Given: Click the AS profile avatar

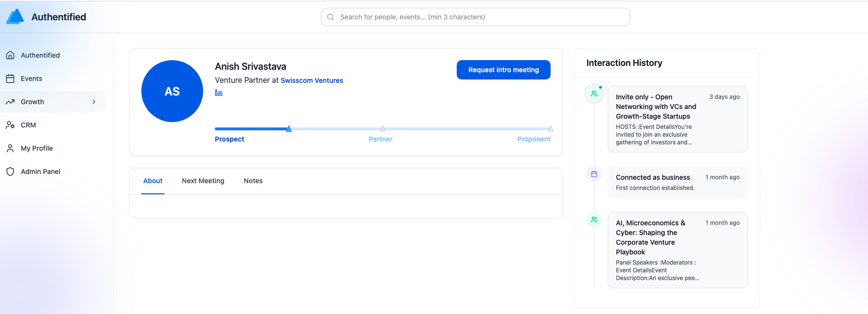Looking at the screenshot, I should click(x=172, y=91).
